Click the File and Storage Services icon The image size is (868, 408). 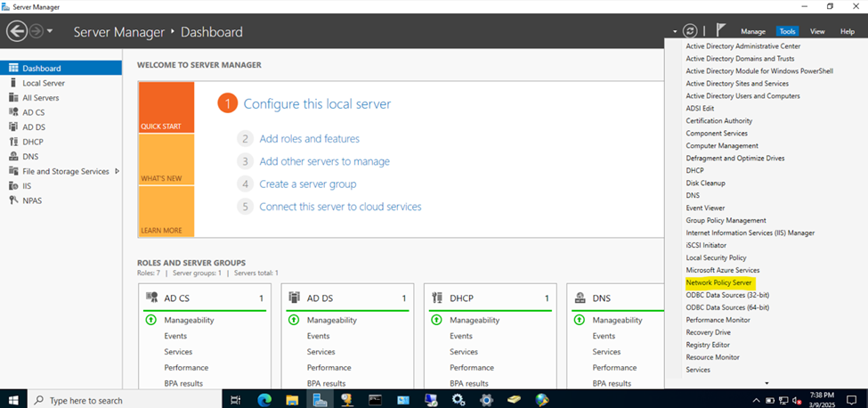pos(14,171)
